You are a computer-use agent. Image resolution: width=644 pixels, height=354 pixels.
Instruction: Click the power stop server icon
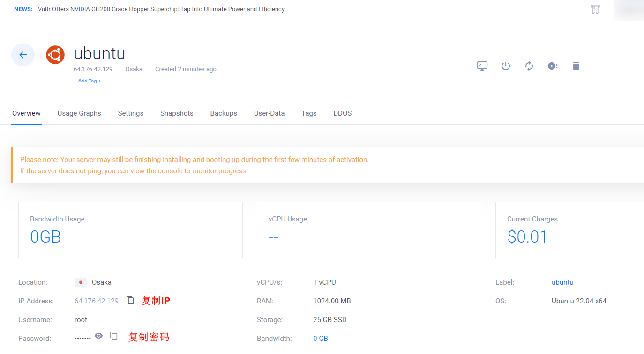pyautogui.click(x=506, y=66)
